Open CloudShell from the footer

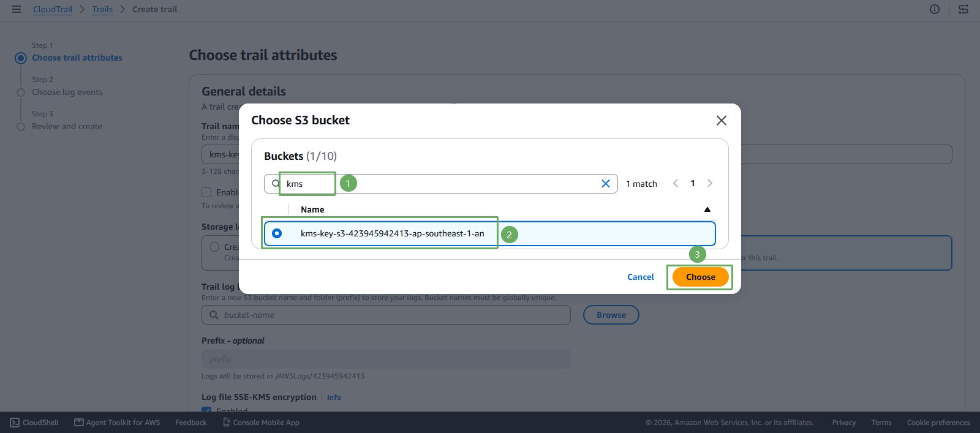[x=35, y=423]
